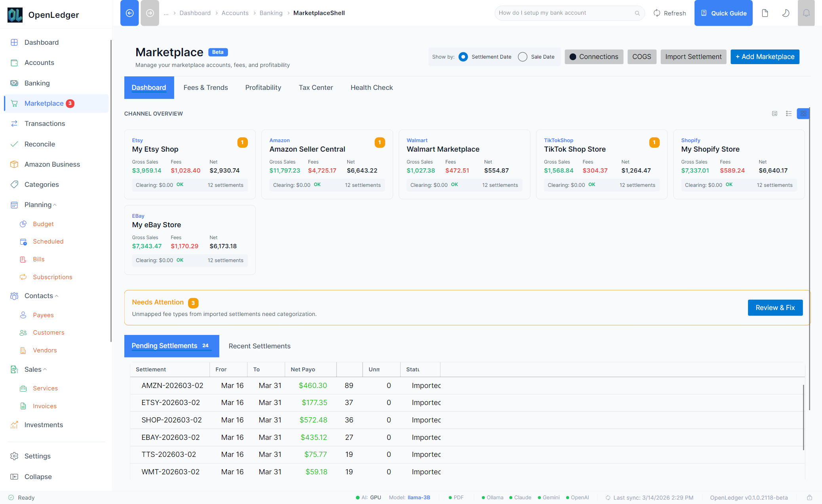Screen dimensions: 822x504
Task: Open the document icon next to Quick Guide
Action: [765, 13]
